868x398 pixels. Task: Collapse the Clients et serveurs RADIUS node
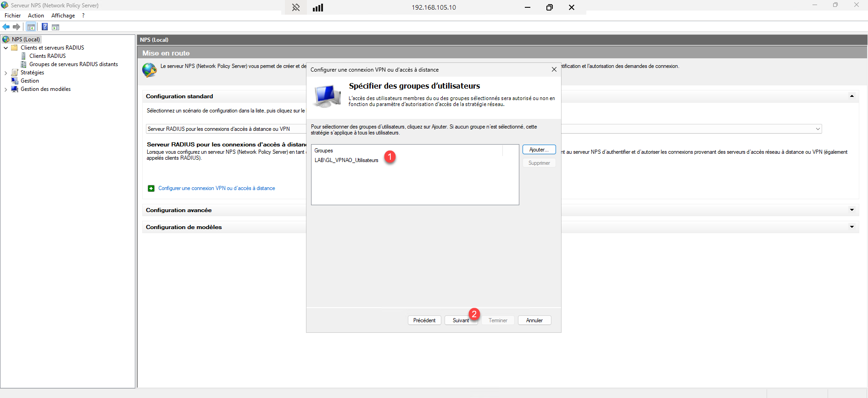6,48
